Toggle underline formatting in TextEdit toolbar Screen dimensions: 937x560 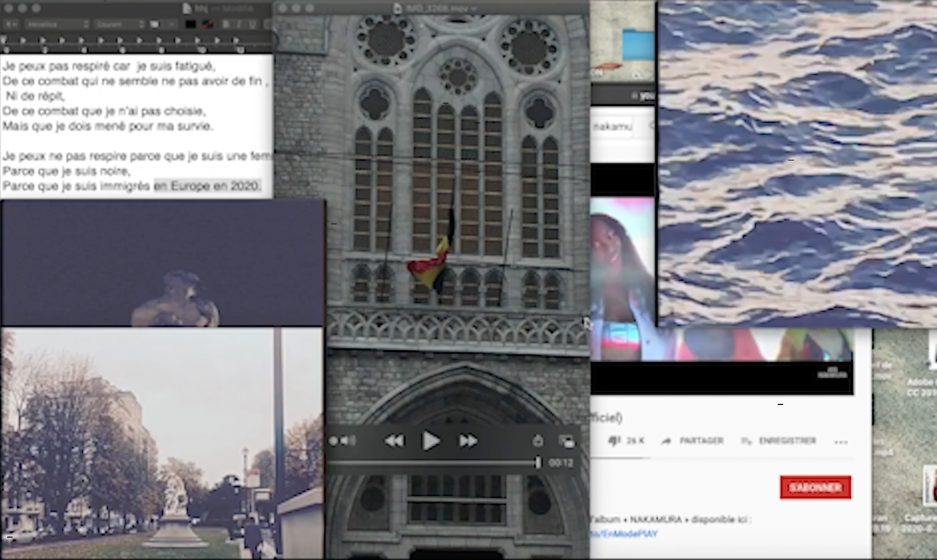click(x=252, y=24)
